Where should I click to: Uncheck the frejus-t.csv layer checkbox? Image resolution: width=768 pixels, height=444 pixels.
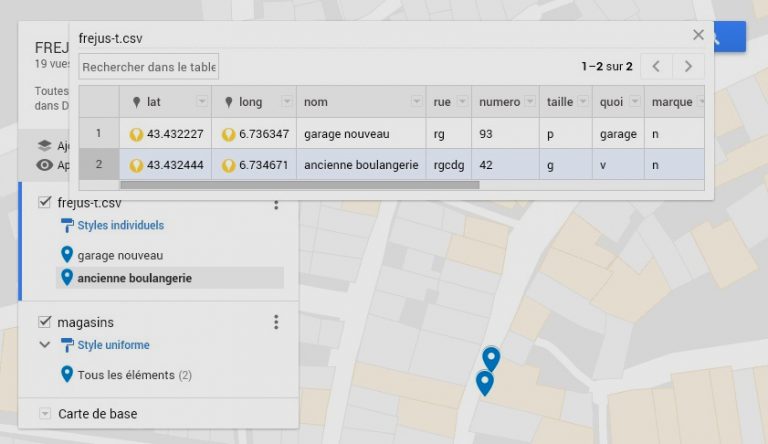pyautogui.click(x=45, y=202)
